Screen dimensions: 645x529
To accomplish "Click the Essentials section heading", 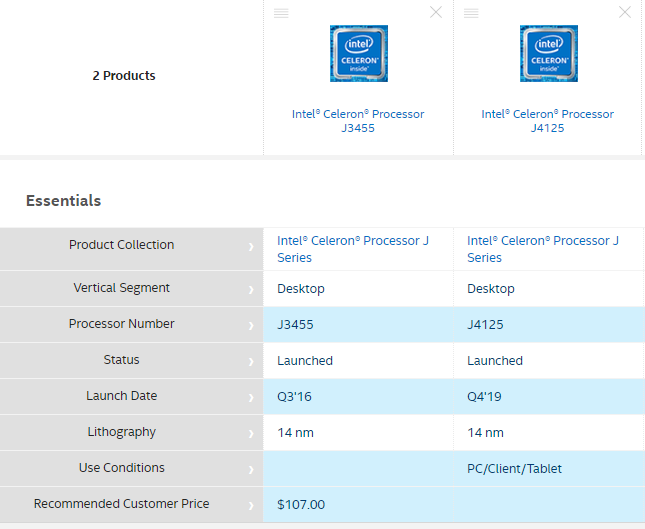I will tap(63, 201).
